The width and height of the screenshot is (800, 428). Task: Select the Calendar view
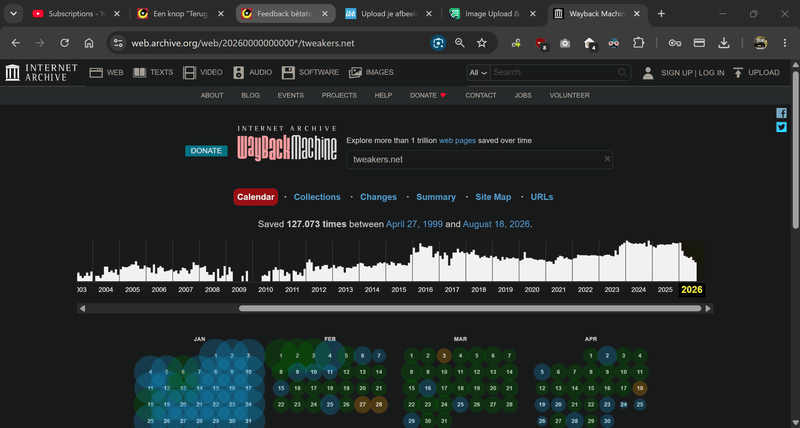[x=256, y=197]
